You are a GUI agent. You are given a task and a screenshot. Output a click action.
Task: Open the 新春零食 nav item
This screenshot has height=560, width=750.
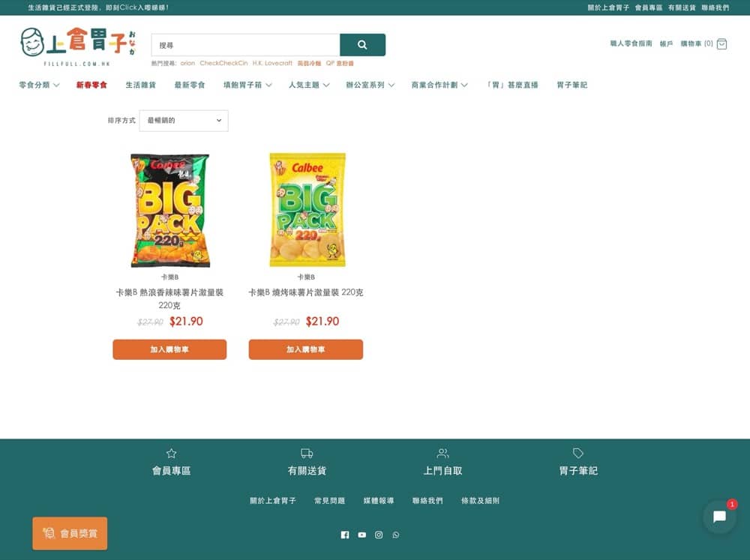[x=91, y=85]
